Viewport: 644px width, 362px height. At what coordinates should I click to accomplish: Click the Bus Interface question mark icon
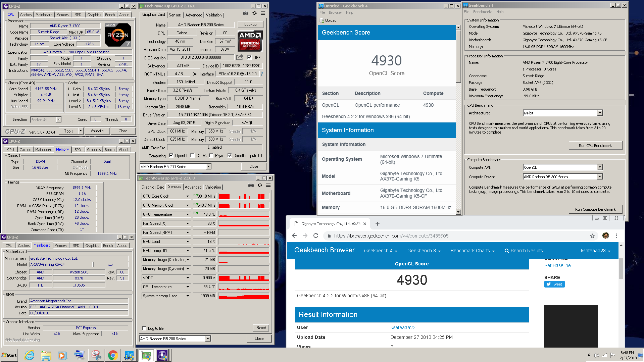coord(262,74)
